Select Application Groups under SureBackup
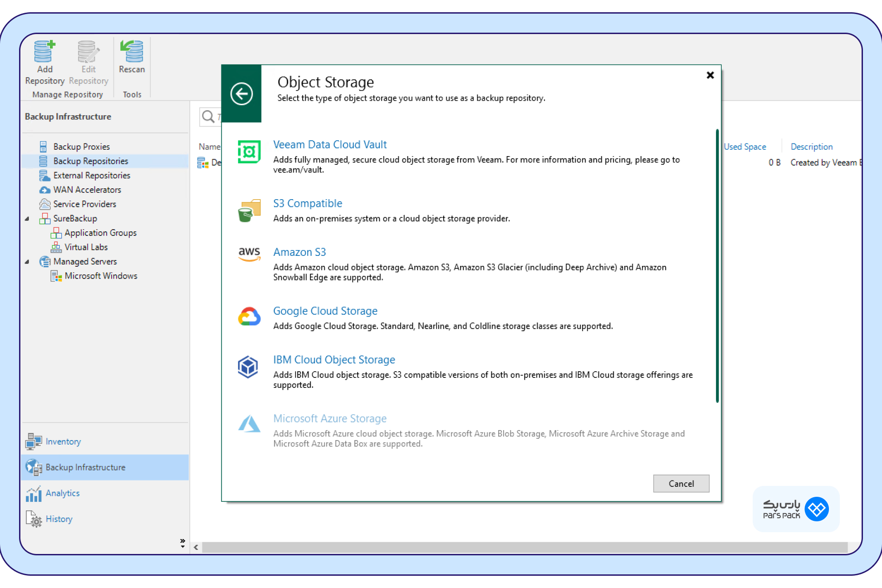Screen dimensions: 882x588 pyautogui.click(x=100, y=233)
